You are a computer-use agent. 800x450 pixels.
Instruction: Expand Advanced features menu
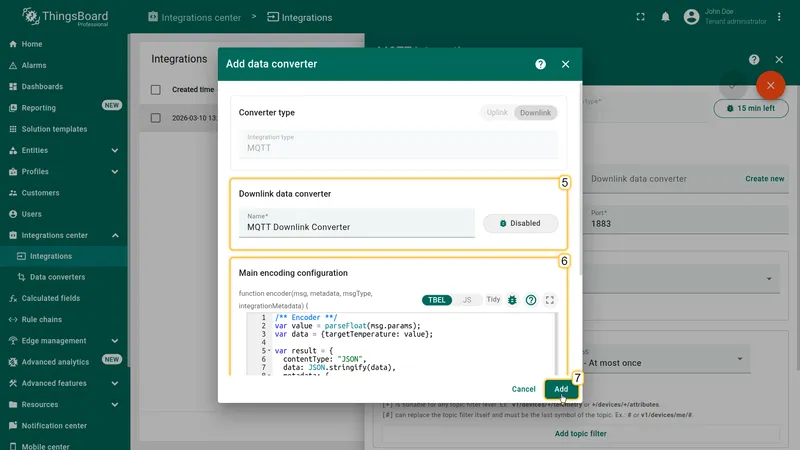115,383
